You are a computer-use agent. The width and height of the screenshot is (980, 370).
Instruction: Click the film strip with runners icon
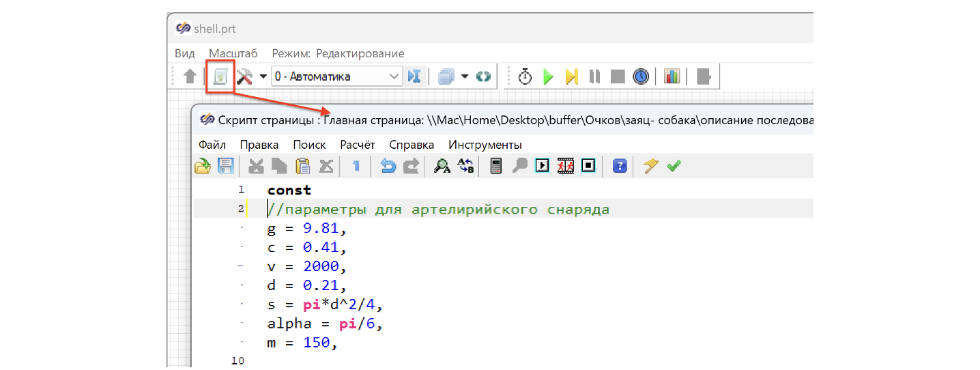coord(566,166)
